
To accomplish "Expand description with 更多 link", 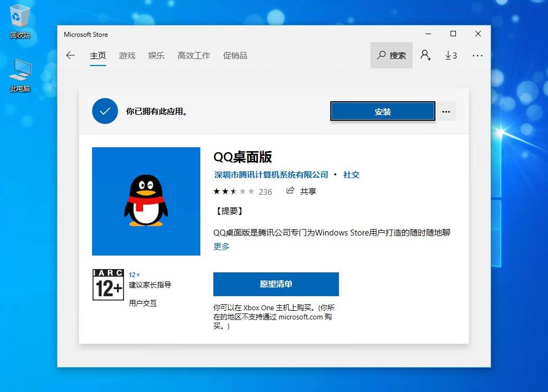I will click(221, 246).
